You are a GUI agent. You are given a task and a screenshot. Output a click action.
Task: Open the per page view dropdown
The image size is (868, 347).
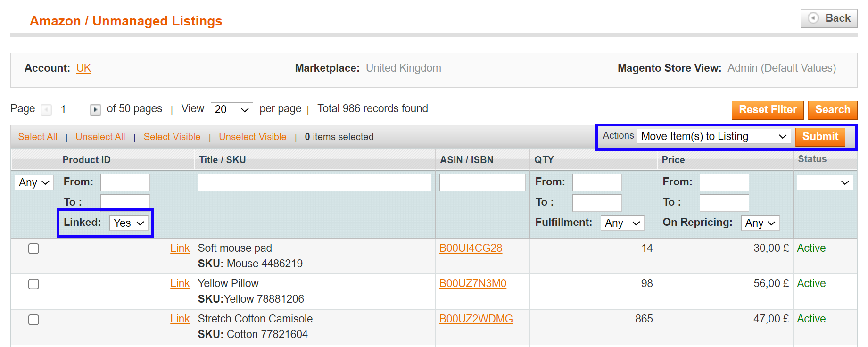pos(231,110)
